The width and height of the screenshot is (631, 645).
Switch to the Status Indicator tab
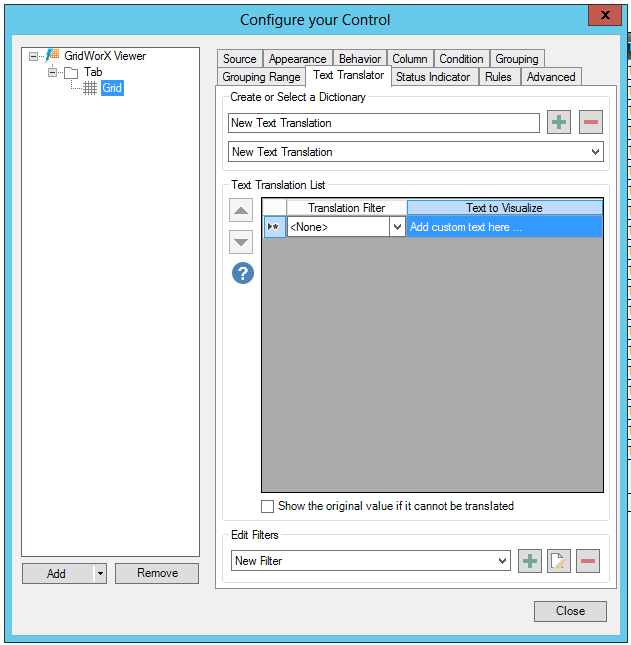click(x=433, y=77)
